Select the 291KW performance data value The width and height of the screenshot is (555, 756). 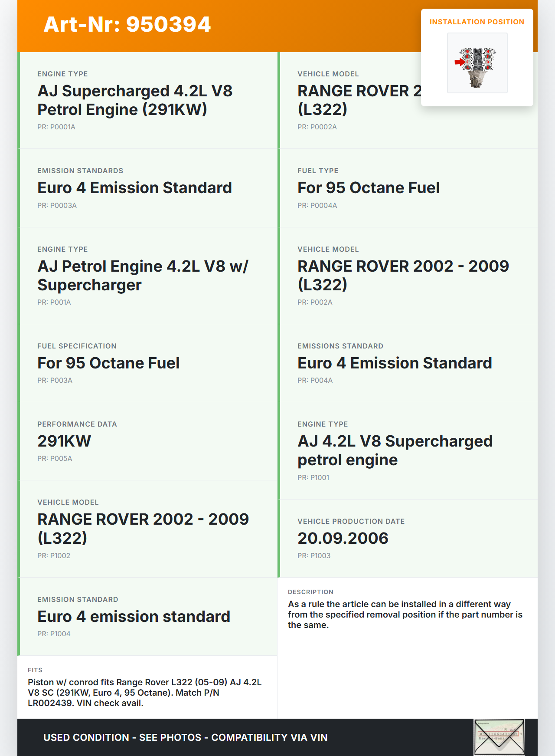pyautogui.click(x=64, y=441)
